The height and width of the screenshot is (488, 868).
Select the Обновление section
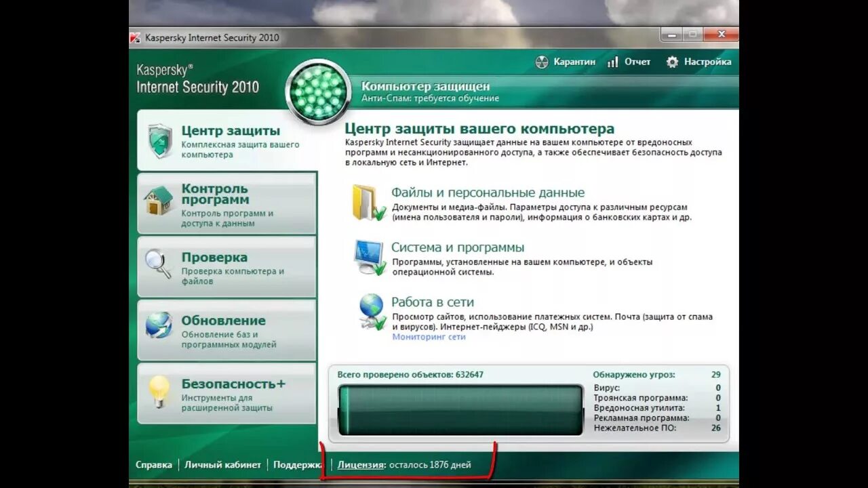click(x=227, y=330)
